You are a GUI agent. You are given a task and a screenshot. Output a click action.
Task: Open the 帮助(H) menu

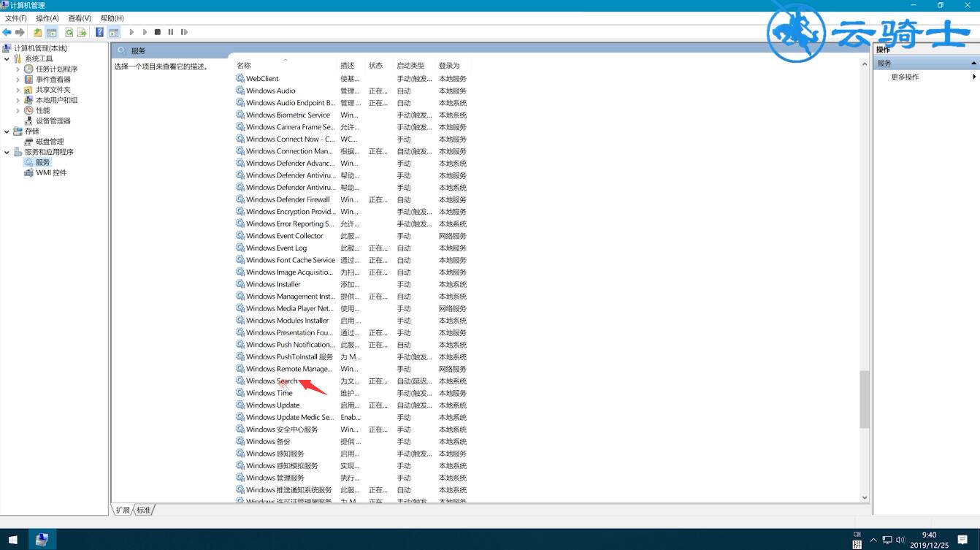click(x=112, y=18)
